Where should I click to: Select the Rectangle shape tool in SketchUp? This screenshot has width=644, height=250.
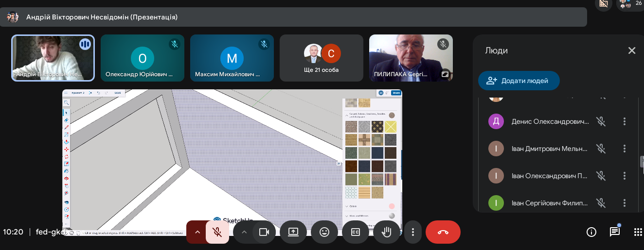pyautogui.click(x=66, y=134)
